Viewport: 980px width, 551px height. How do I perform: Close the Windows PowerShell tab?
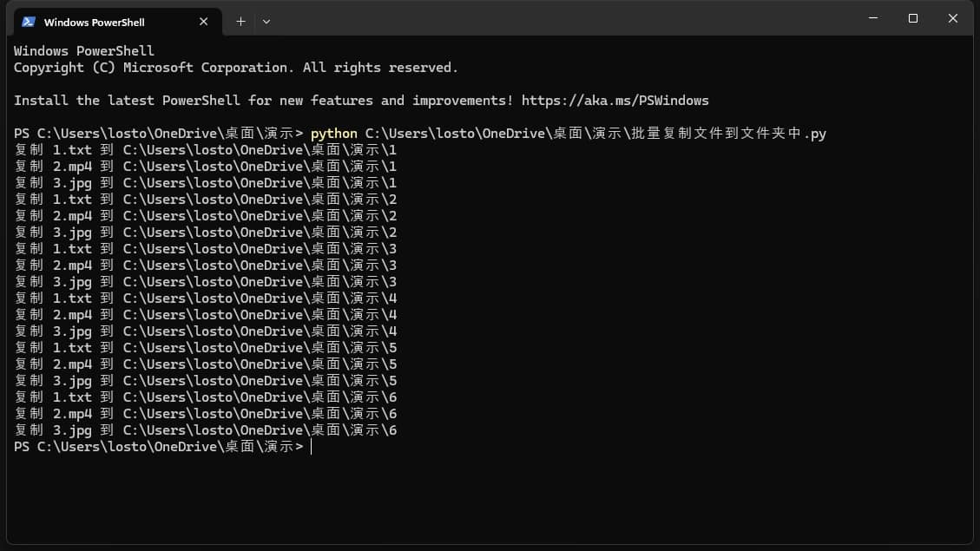click(204, 22)
